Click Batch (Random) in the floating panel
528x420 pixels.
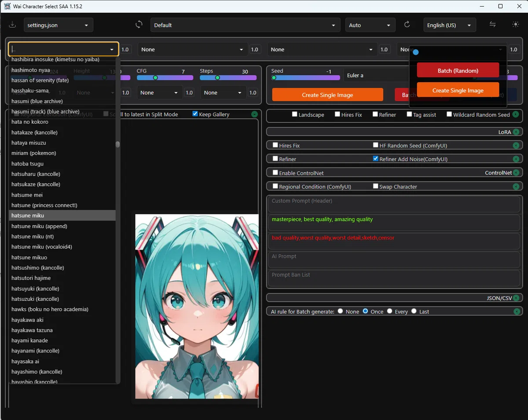tap(458, 70)
